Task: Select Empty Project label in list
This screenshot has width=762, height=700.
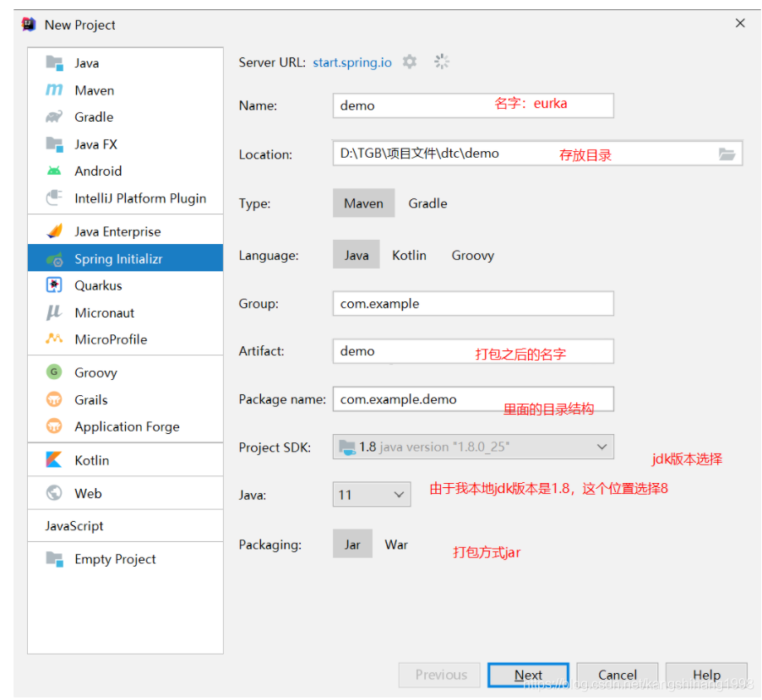Action: [x=115, y=559]
